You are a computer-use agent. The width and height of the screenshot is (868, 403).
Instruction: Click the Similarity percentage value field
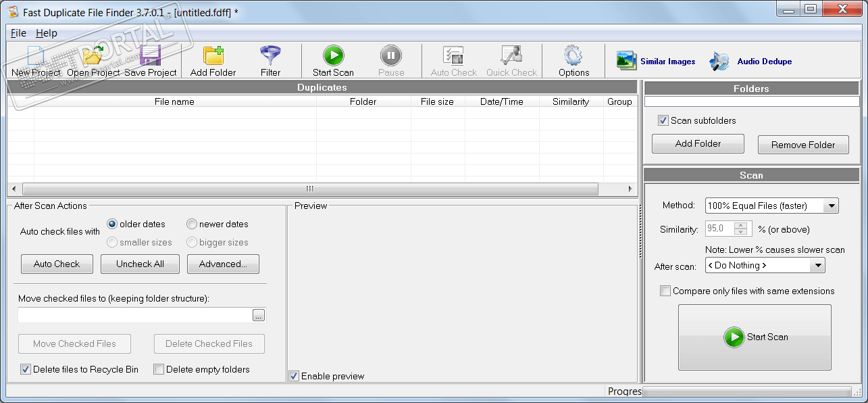point(720,229)
